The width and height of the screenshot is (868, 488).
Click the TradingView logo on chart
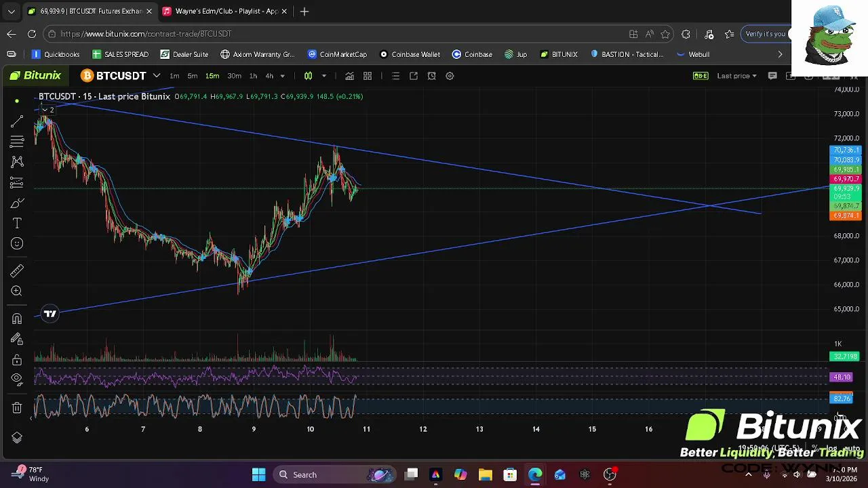(x=50, y=313)
